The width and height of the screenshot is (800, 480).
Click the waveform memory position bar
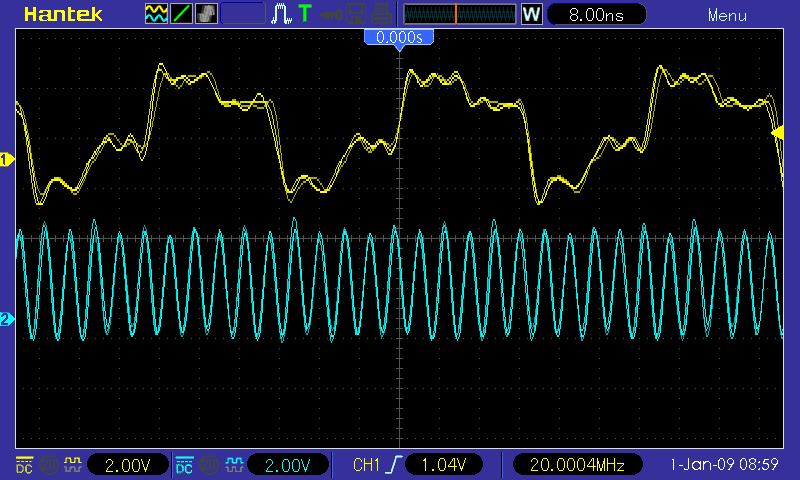click(x=460, y=14)
